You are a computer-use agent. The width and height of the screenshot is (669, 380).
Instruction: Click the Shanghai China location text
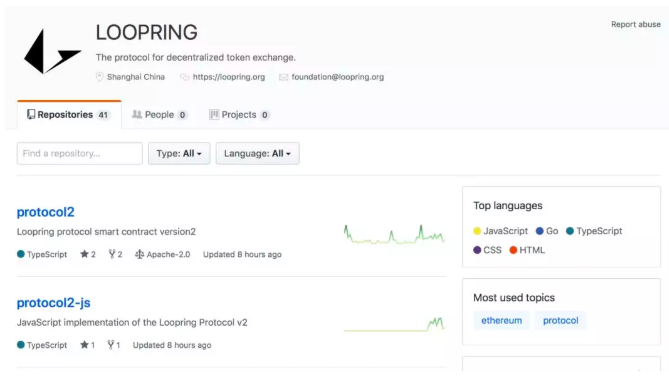pyautogui.click(x=136, y=77)
